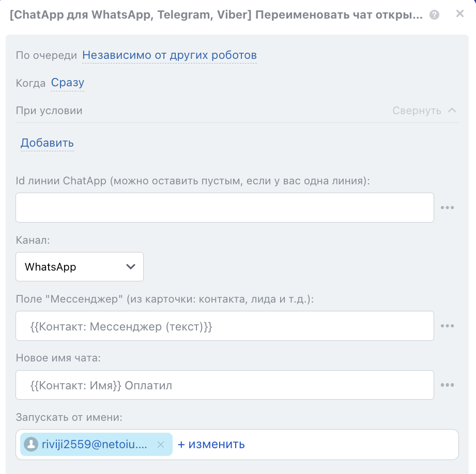Image resolution: width=476 pixels, height=474 pixels.
Task: Collapse the При условии section
Action: coord(417,110)
